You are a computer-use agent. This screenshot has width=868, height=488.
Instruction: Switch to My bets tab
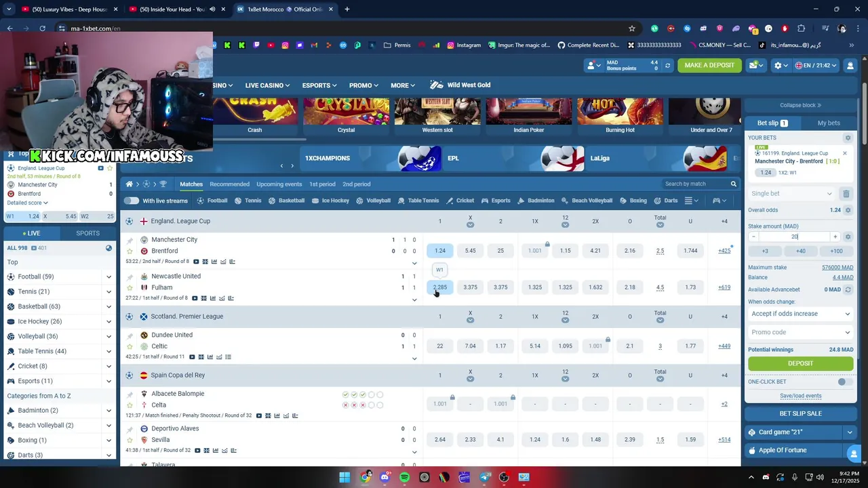tap(829, 123)
